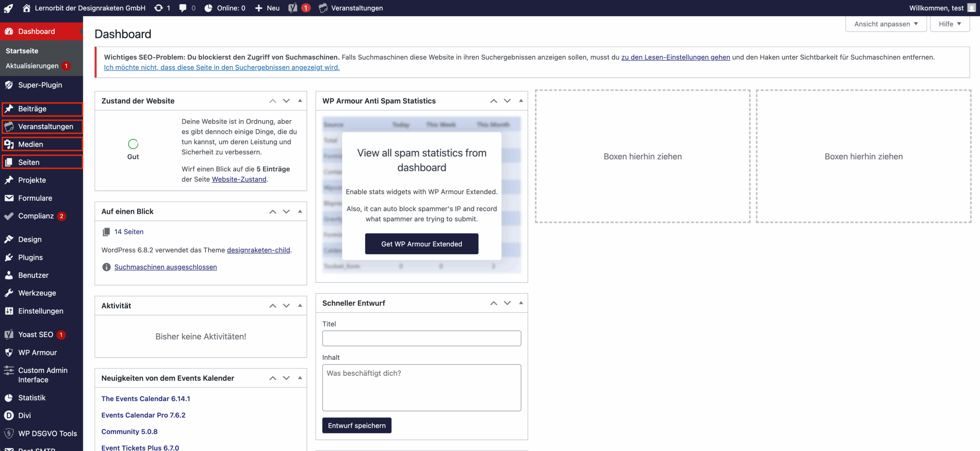Click the Yoast SEO icon in top admin bar
Image resolution: width=980 pixels, height=451 pixels.
click(293, 8)
